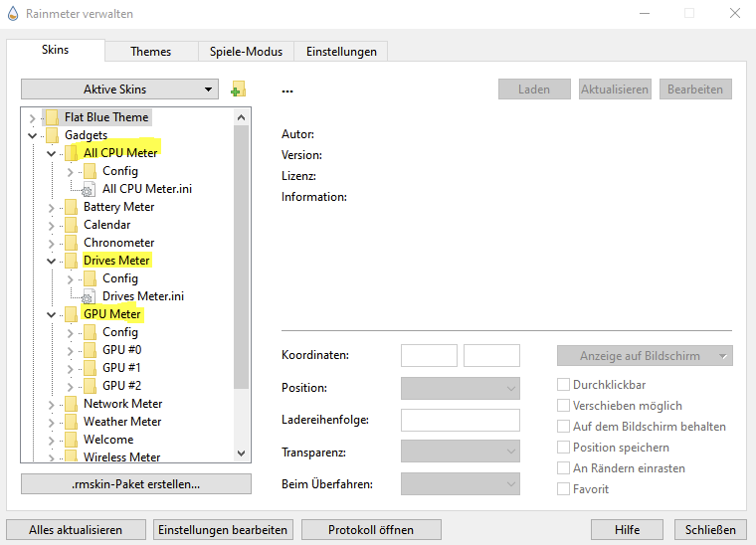Open the Spiele-Modus tab

click(x=246, y=52)
